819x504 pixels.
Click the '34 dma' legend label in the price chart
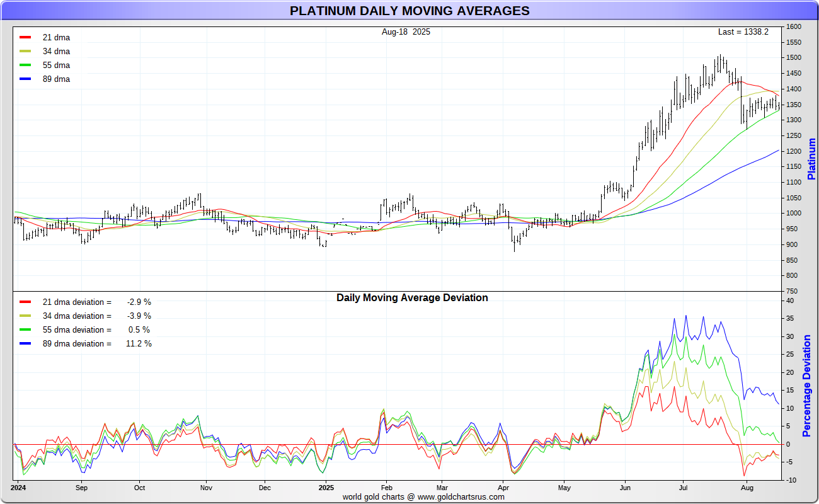(56, 51)
